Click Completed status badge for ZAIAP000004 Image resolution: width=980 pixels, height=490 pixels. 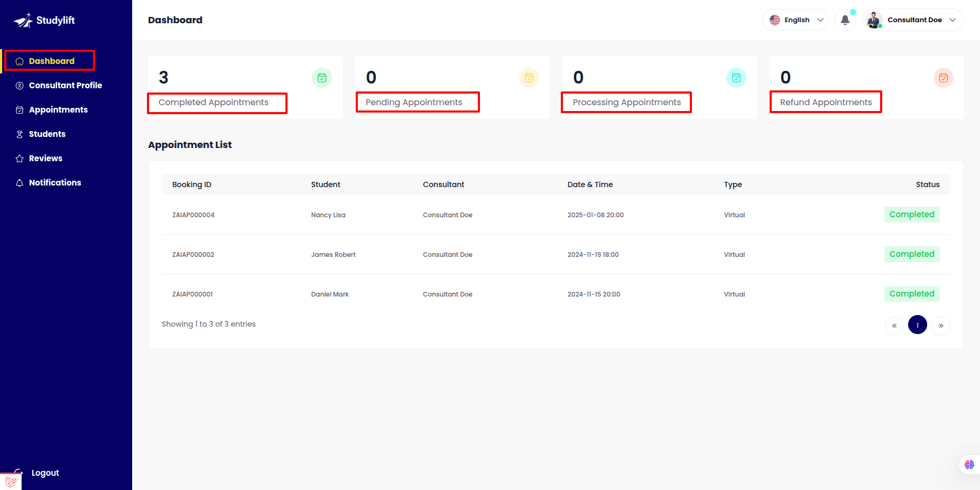pos(912,215)
